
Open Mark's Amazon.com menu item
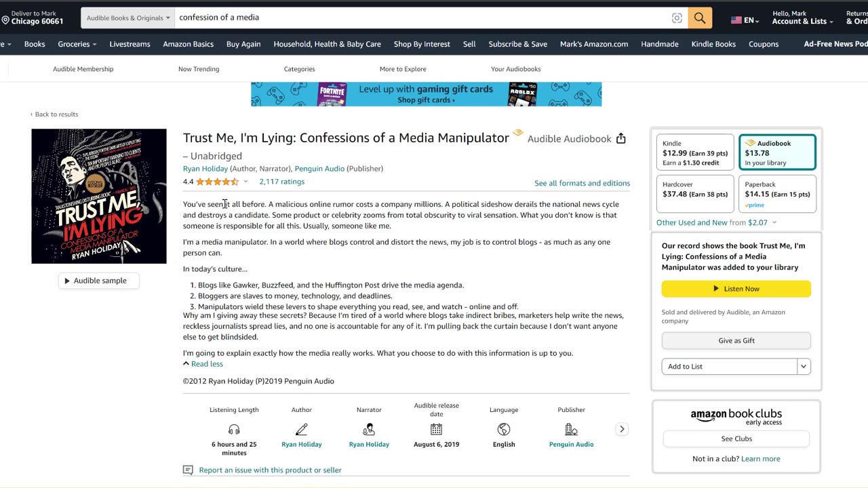pyautogui.click(x=594, y=44)
